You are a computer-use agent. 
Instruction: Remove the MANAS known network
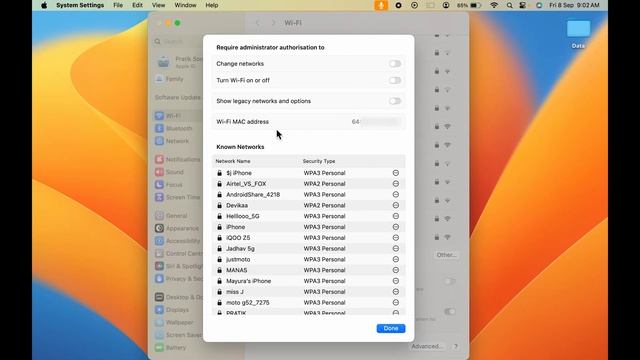tap(396, 270)
